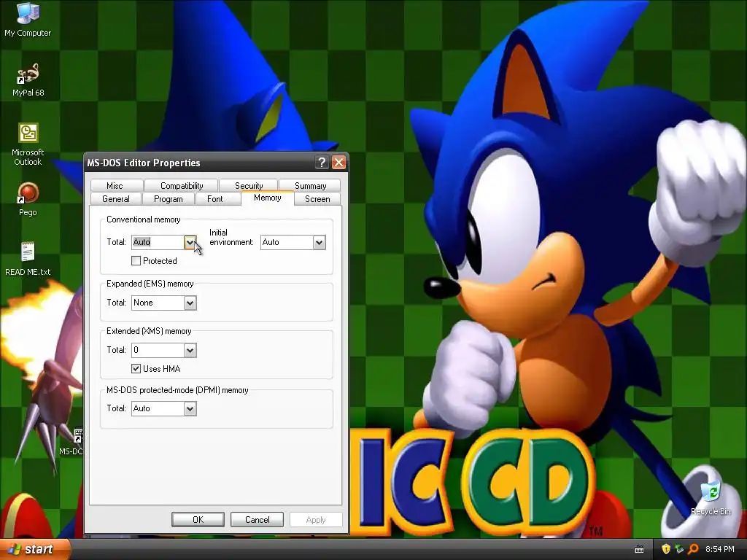Switch to the Screen tab
This screenshot has width=747, height=560.
[317, 198]
